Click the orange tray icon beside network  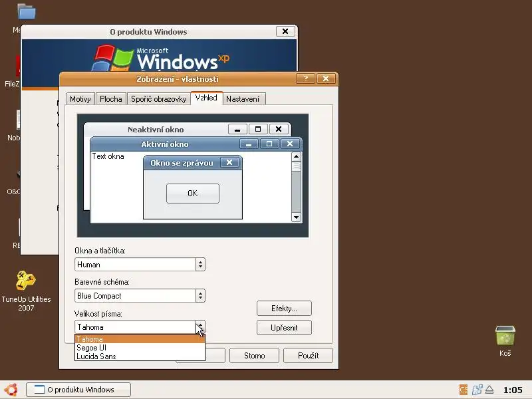coord(463,390)
